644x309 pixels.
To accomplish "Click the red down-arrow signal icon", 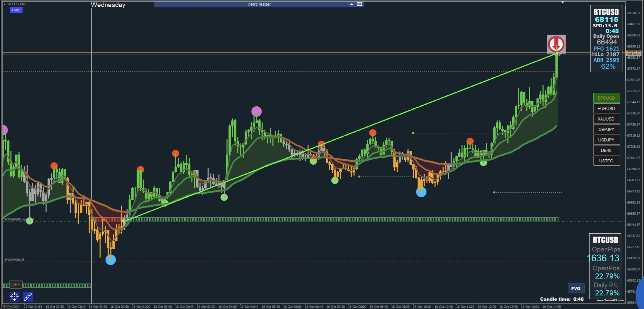I will click(x=556, y=44).
